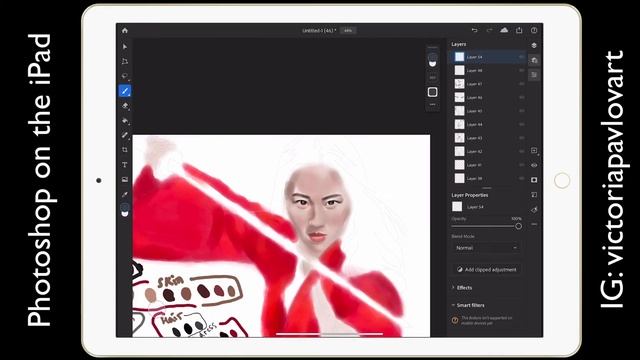Toggle the Layer Properties panel icon
Image resolution: width=640 pixels, height=360 pixels.
(x=534, y=75)
